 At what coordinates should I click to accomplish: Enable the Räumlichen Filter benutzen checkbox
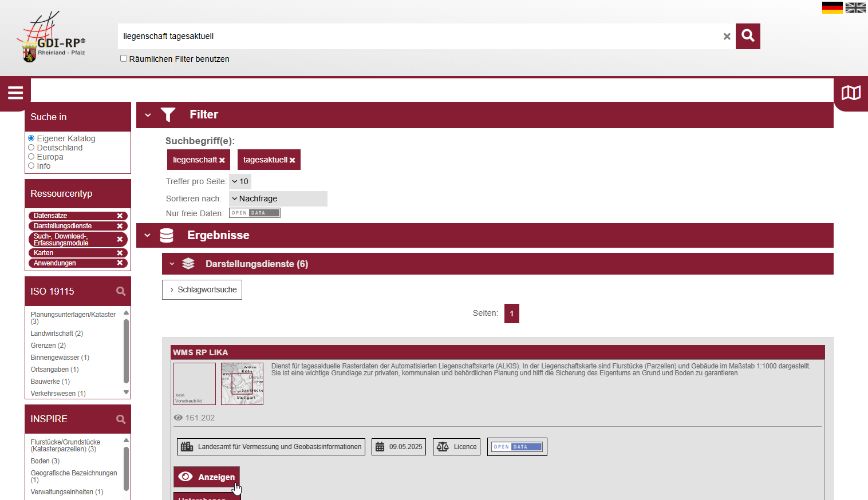point(124,58)
